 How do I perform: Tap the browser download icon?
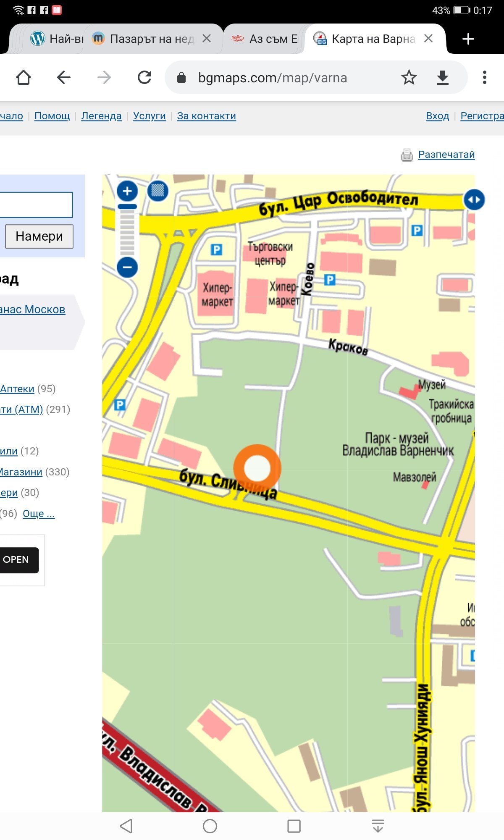coord(442,78)
